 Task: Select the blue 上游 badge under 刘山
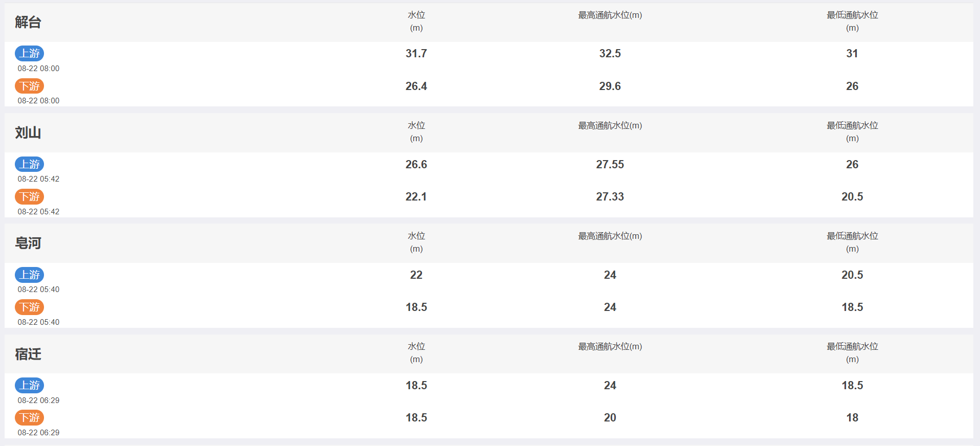(29, 164)
